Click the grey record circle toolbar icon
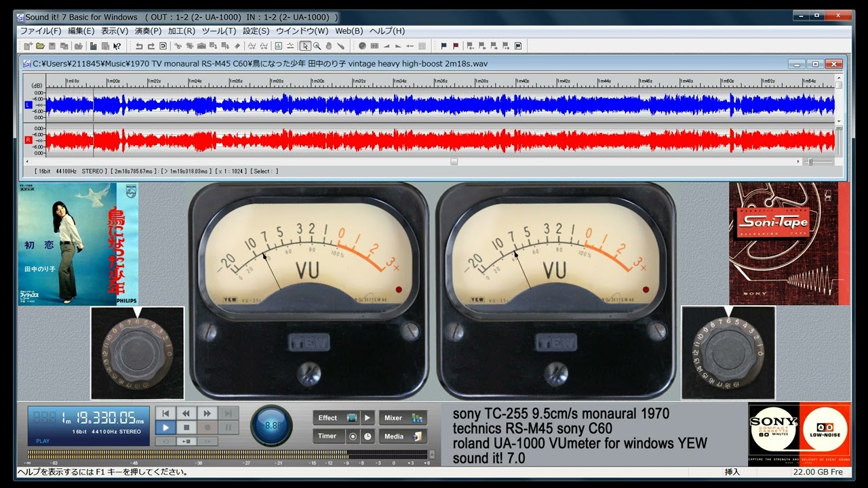 pos(362,46)
